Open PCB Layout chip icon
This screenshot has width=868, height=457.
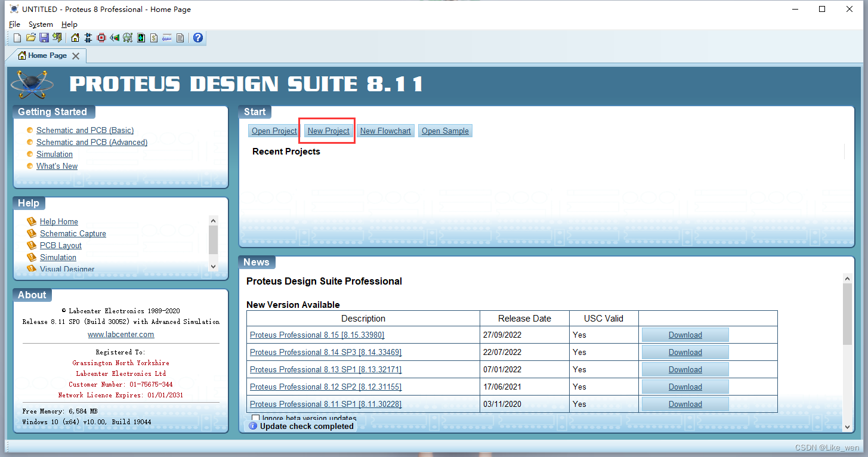[x=101, y=38]
